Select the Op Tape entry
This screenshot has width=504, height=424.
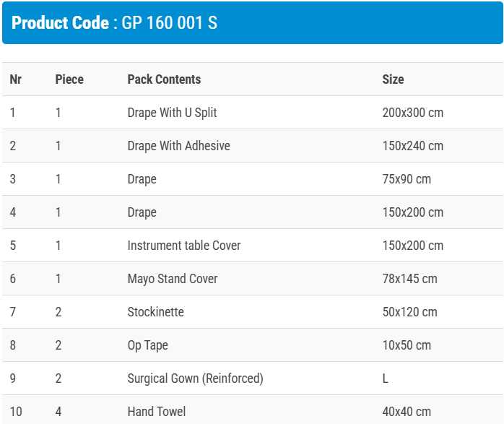click(147, 345)
